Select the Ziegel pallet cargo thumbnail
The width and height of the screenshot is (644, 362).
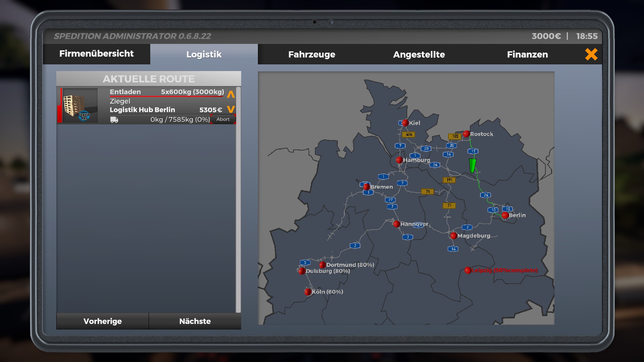click(x=80, y=106)
